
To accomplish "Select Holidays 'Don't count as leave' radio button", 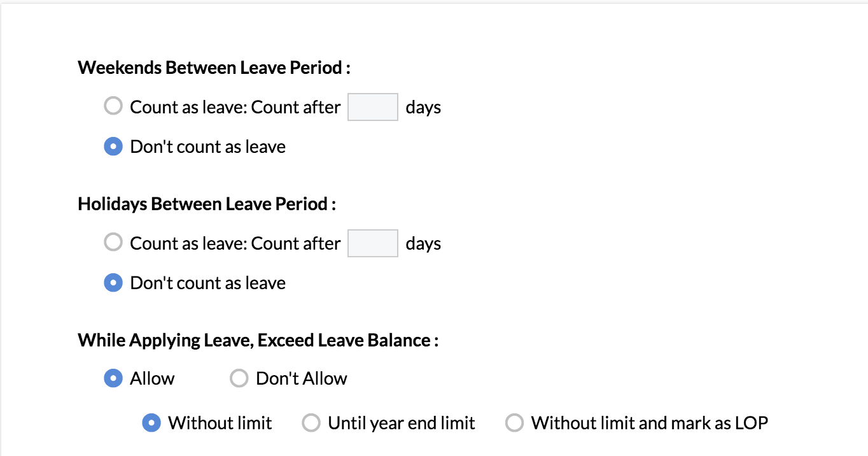I will coord(113,283).
